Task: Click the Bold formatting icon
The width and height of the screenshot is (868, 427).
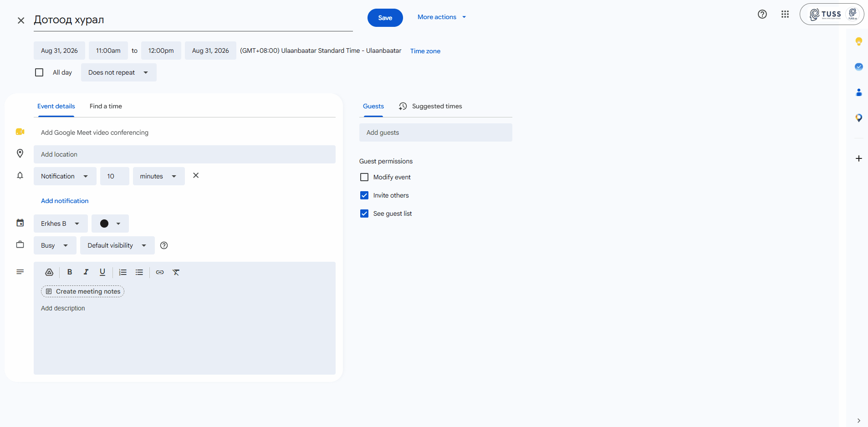Action: (70, 272)
